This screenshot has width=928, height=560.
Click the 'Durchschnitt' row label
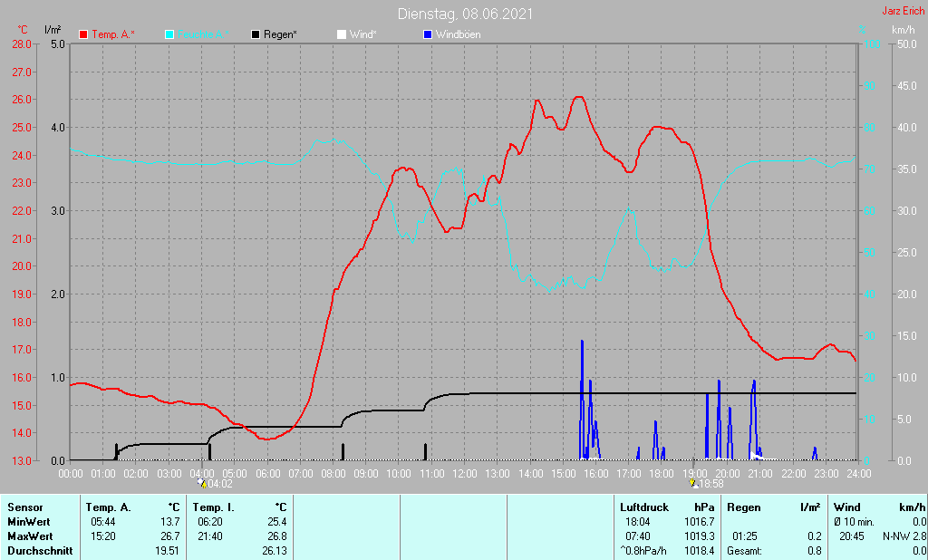(40, 551)
